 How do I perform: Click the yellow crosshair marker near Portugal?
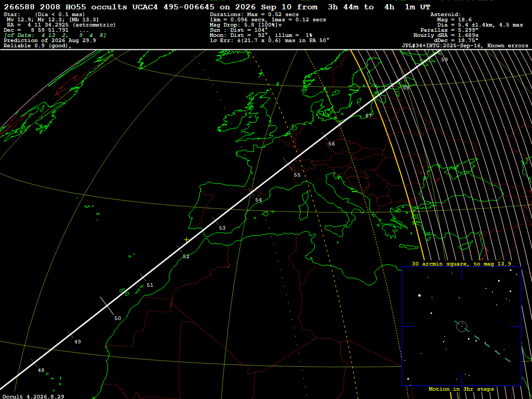point(187,240)
